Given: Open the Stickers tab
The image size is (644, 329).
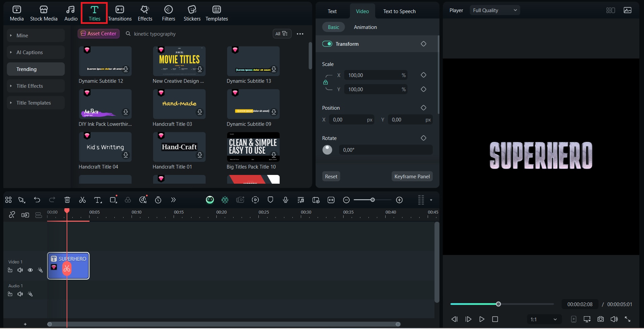Looking at the screenshot, I should pos(192,13).
